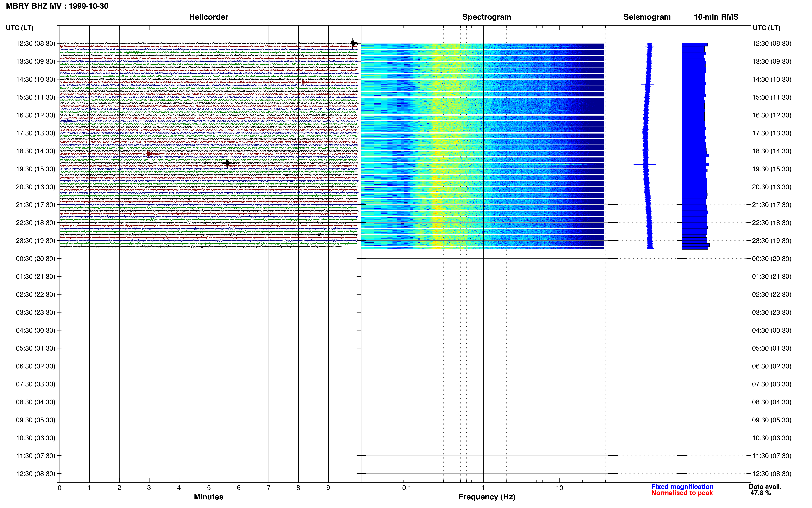812x508 pixels.
Task: Click the left '07:30 (03:30)' time label
Action: coord(36,384)
